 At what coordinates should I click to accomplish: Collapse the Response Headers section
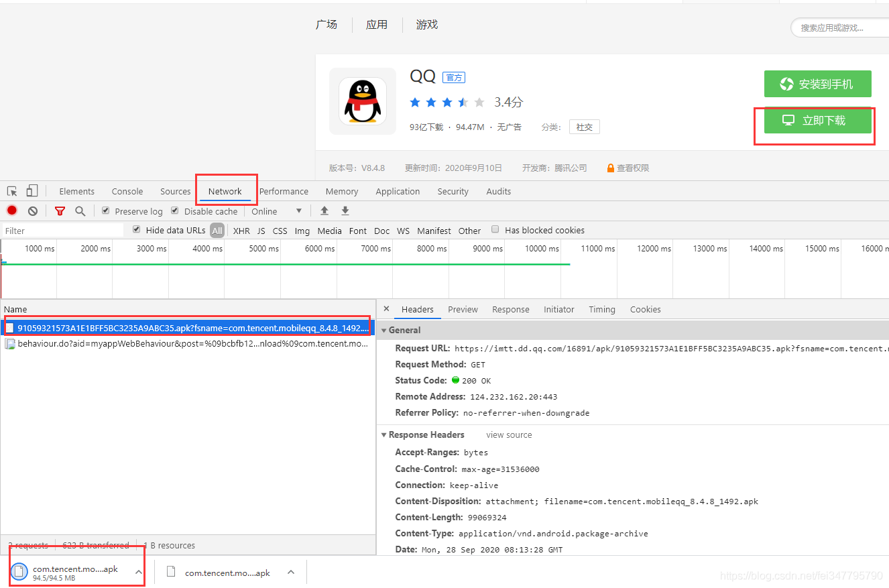click(384, 435)
